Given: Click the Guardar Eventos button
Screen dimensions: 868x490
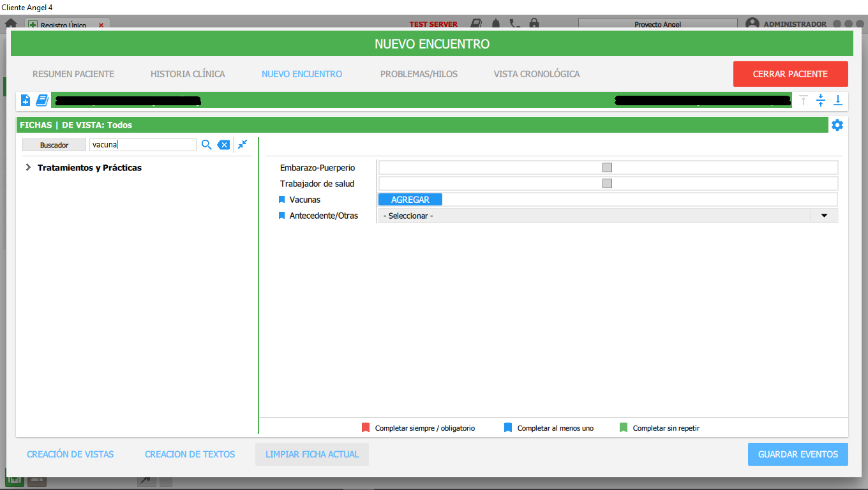Looking at the screenshot, I should tap(797, 454).
